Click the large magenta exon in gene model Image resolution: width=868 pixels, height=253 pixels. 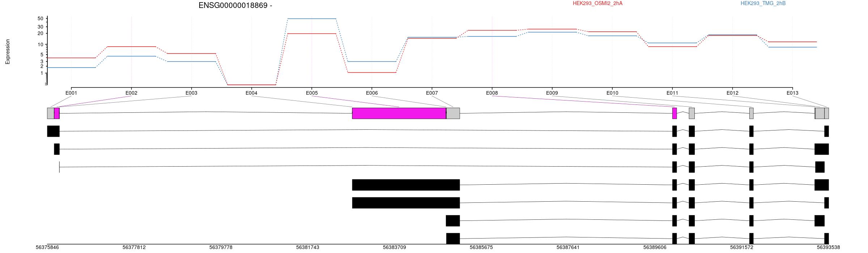[399, 113]
